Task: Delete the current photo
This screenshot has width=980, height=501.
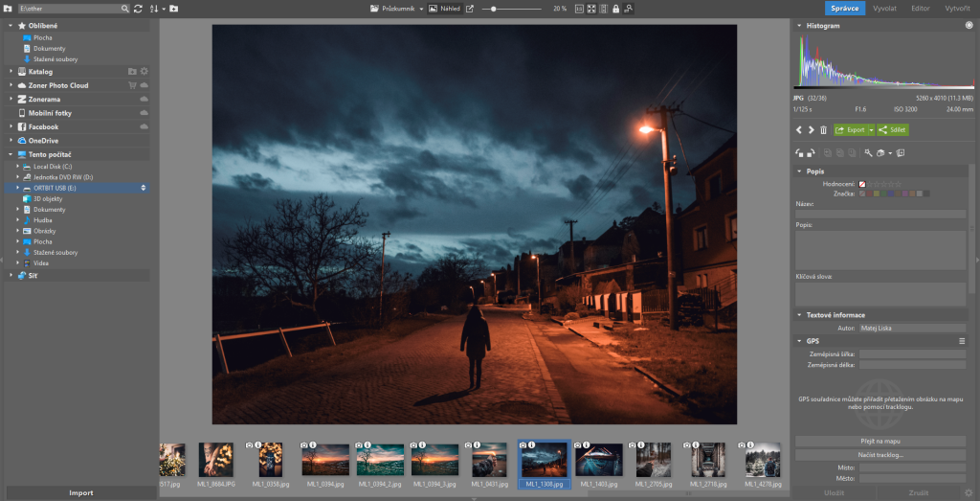Action: [824, 130]
